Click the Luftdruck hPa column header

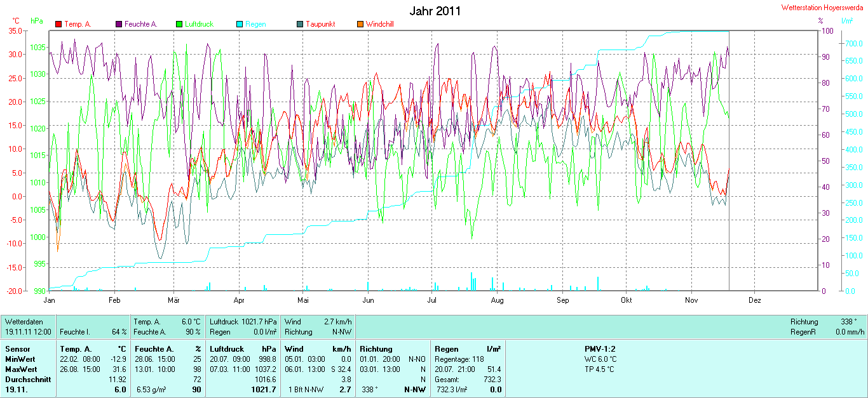243,349
